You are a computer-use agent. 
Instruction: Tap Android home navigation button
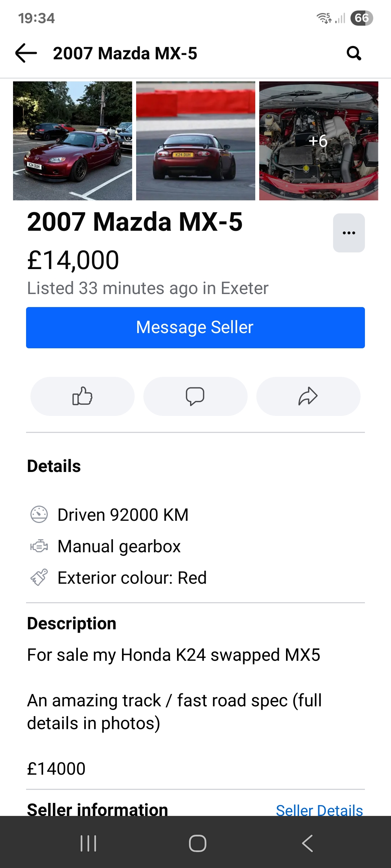click(x=198, y=843)
